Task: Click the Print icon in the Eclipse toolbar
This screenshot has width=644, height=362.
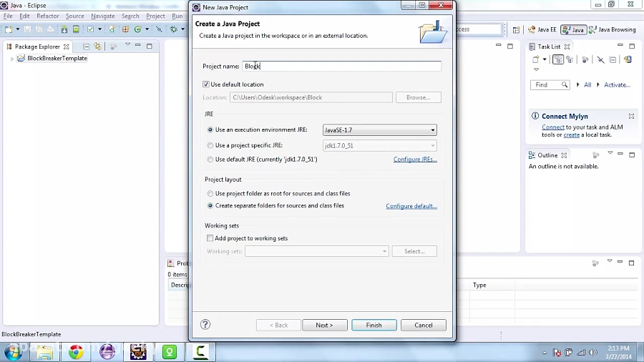Action: [x=51, y=29]
